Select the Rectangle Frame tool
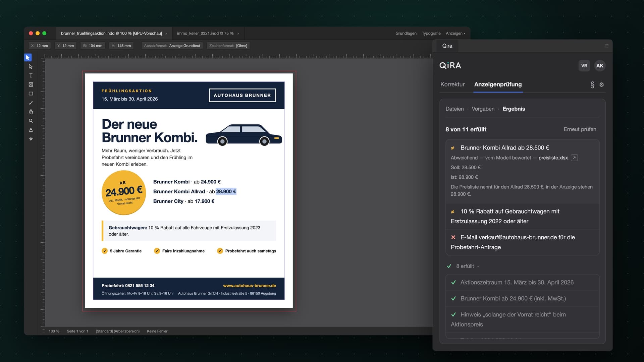This screenshot has width=644, height=362. point(31,85)
